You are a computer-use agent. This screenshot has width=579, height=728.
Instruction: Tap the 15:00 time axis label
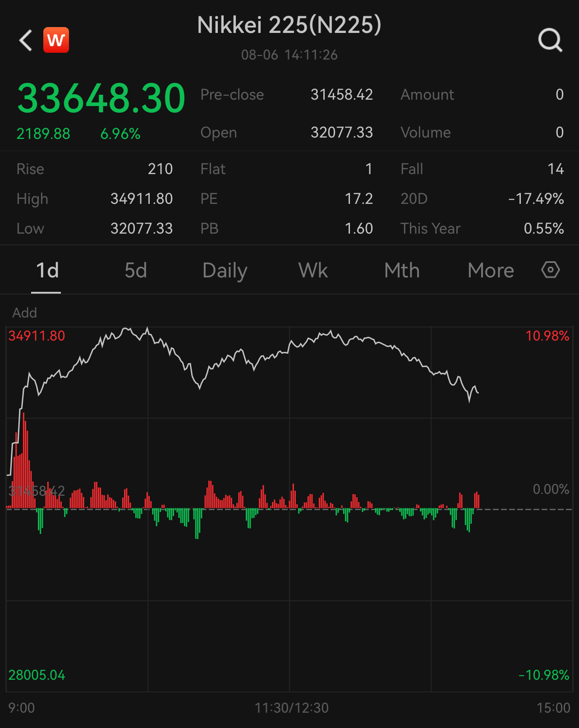pos(553,708)
